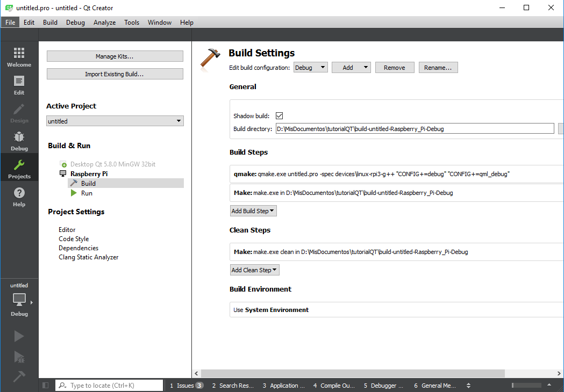Open Dependencies project settings
The height and width of the screenshot is (392, 564).
point(78,248)
